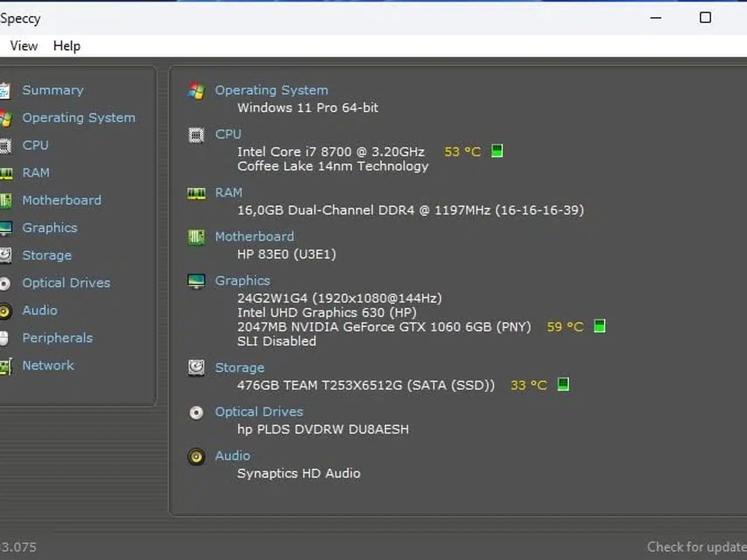Click the sidebar Peripherals mouse icon
This screenshot has height=560, width=747.
pyautogui.click(x=5, y=338)
